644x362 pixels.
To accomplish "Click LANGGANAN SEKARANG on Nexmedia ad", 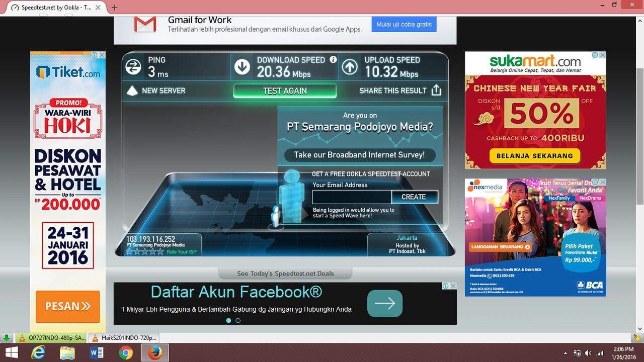I will pos(501,247).
